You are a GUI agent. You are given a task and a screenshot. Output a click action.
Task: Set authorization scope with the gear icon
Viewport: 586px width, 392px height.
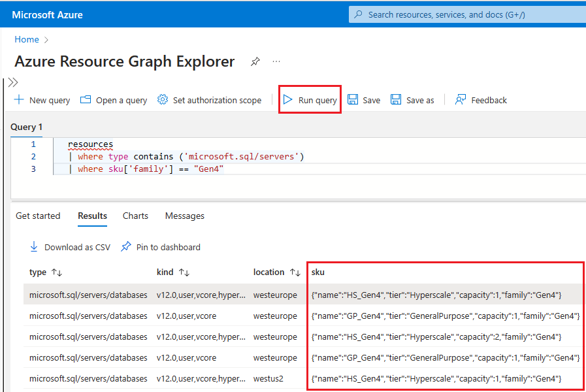tap(209, 99)
